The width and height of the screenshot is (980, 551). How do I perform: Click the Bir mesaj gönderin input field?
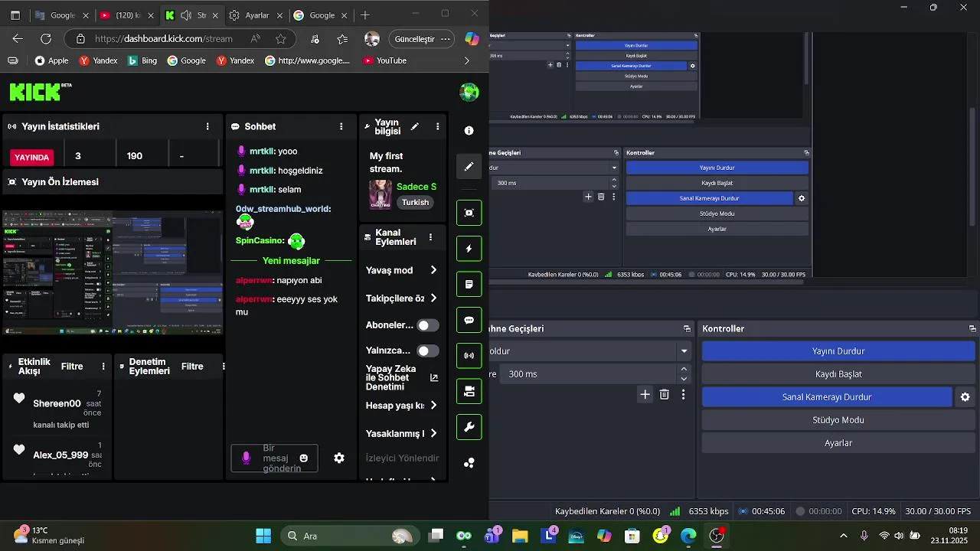tap(274, 458)
